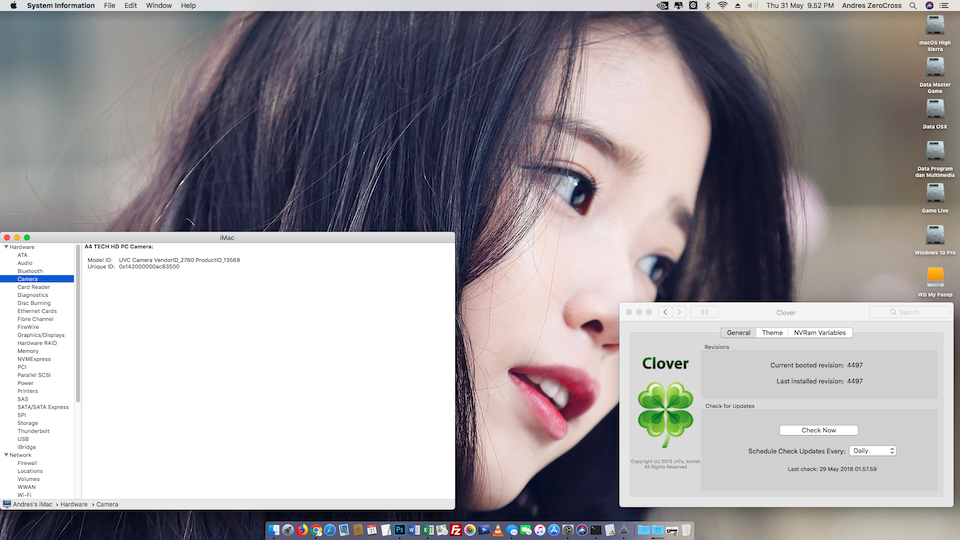Open Spotlight search in menu bar
The image size is (960, 540).
tap(913, 6)
